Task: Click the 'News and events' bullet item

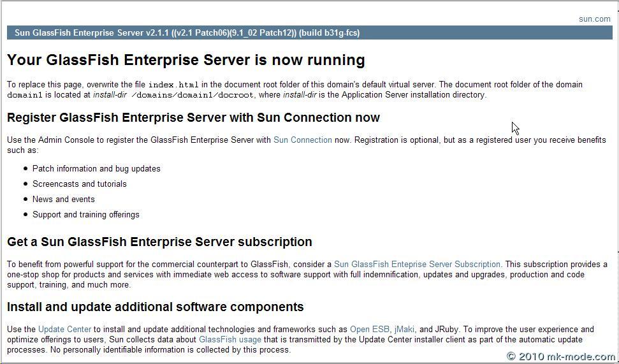Action: (63, 200)
